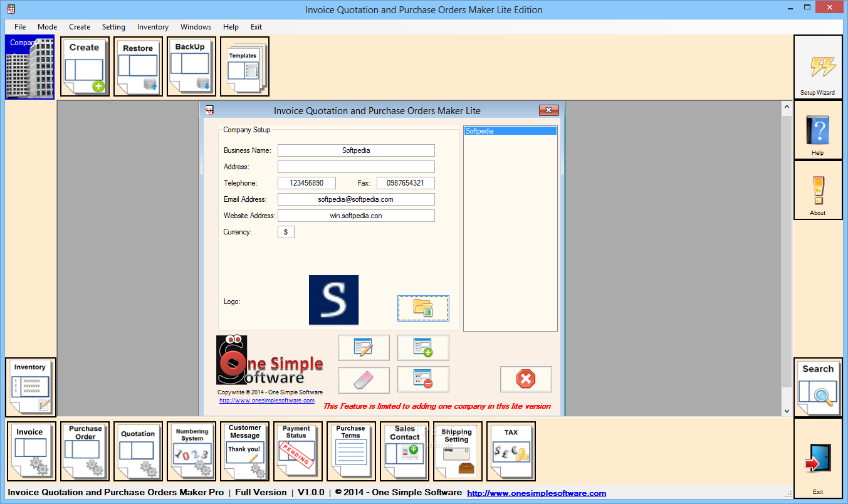Click the scrollbar up arrow
The height and width of the screenshot is (504, 848).
787,108
